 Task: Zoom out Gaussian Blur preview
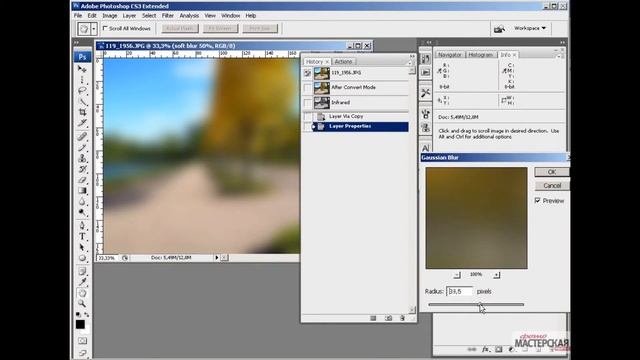[x=457, y=275]
